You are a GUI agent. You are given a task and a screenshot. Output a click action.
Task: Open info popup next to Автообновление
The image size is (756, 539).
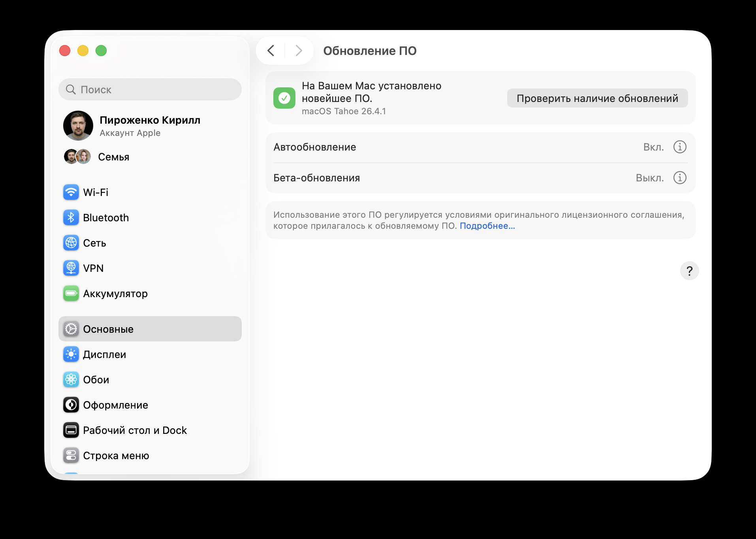pyautogui.click(x=679, y=147)
